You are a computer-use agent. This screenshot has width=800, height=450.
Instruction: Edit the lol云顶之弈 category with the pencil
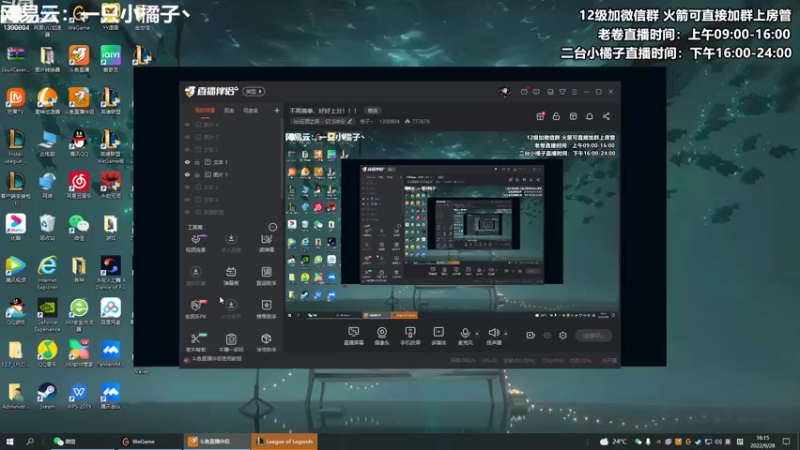click(349, 121)
